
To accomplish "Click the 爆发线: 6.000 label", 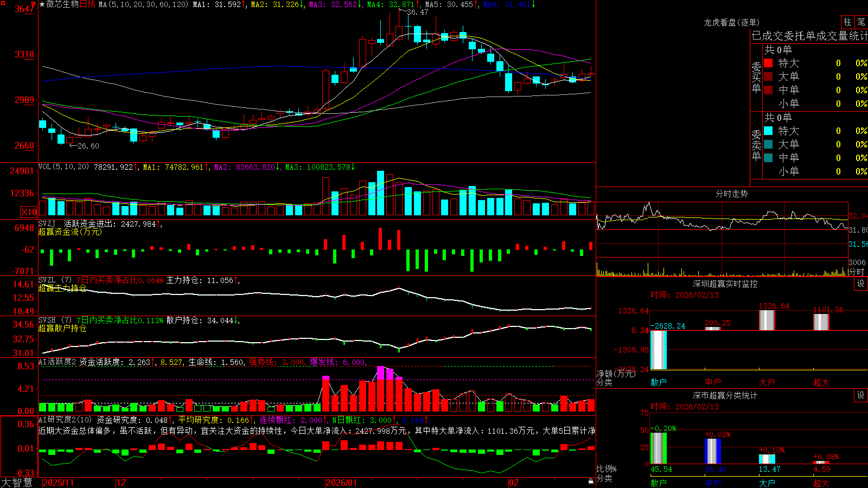I will tap(337, 362).
